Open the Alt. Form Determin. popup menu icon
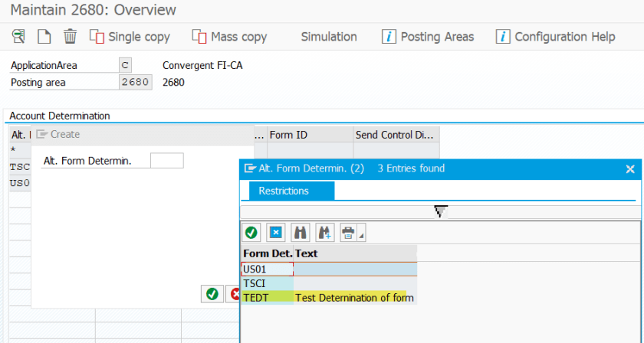644x343 pixels. (249, 168)
